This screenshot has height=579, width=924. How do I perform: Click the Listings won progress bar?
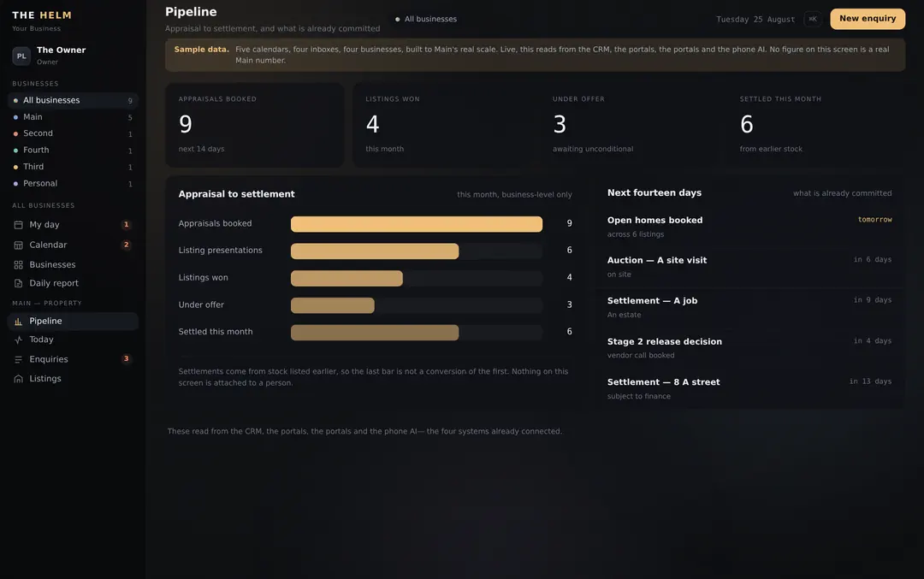pyautogui.click(x=417, y=278)
